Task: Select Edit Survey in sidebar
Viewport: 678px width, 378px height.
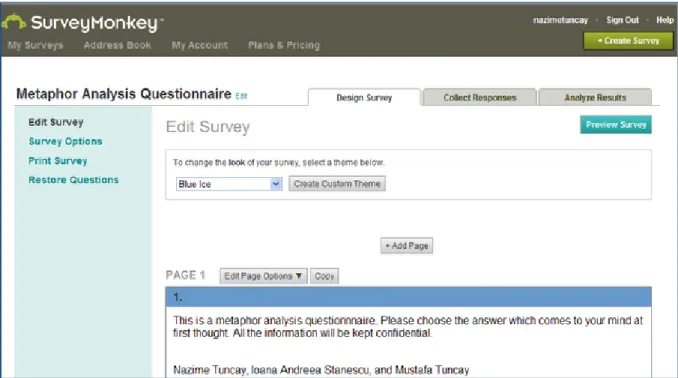Action: pos(56,122)
